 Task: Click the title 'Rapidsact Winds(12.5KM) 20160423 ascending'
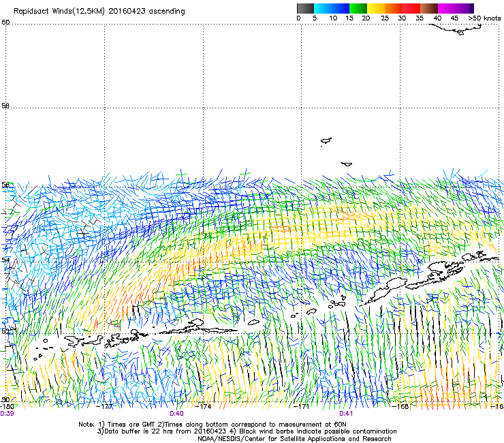99,12
